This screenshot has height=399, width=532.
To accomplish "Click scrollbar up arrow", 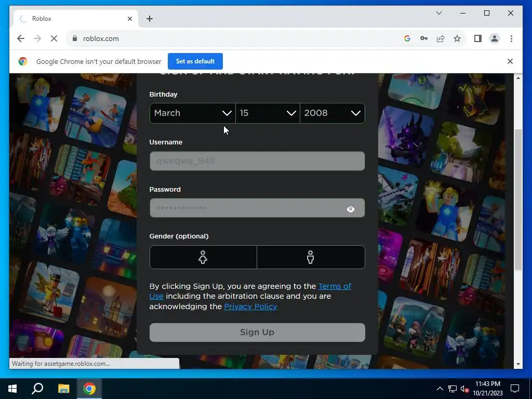I will point(518,78).
